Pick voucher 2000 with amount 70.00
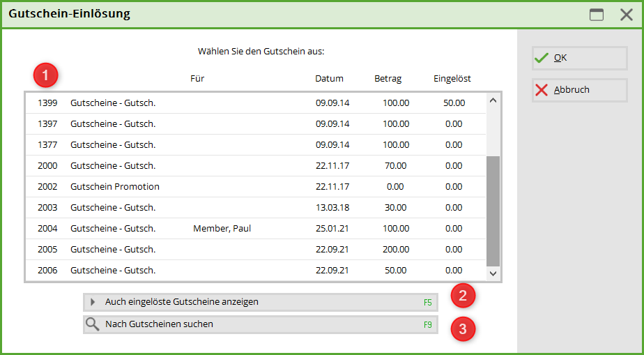The image size is (644, 355). coord(251,166)
